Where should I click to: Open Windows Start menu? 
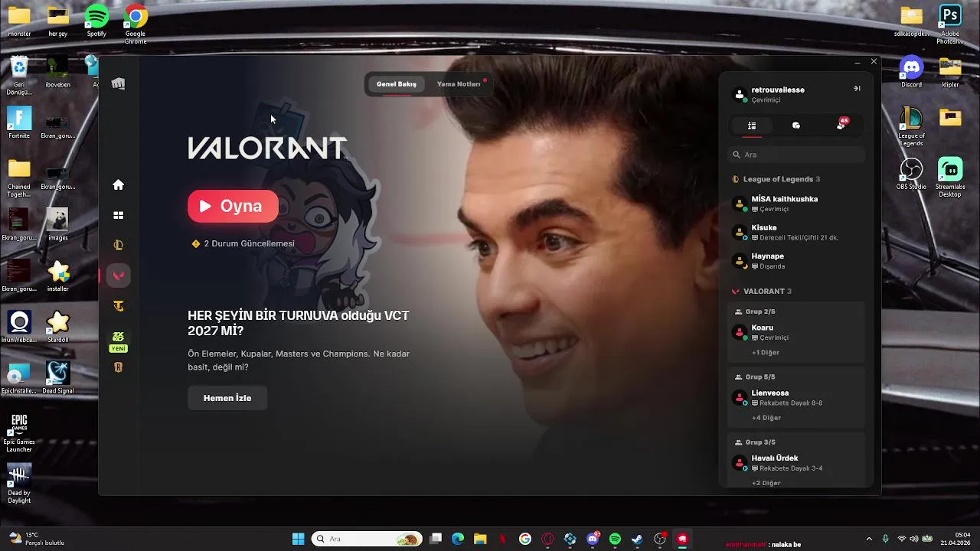point(298,539)
